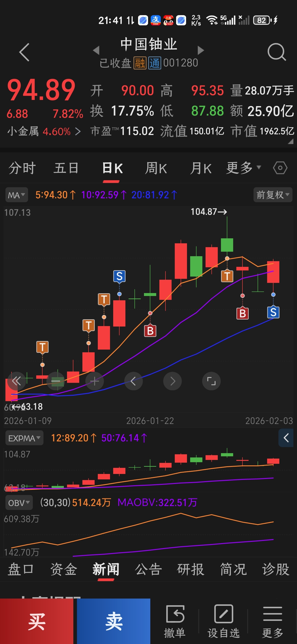This screenshot has height=644, width=297.
Task: Open the 简况 tab
Action: click(233, 569)
